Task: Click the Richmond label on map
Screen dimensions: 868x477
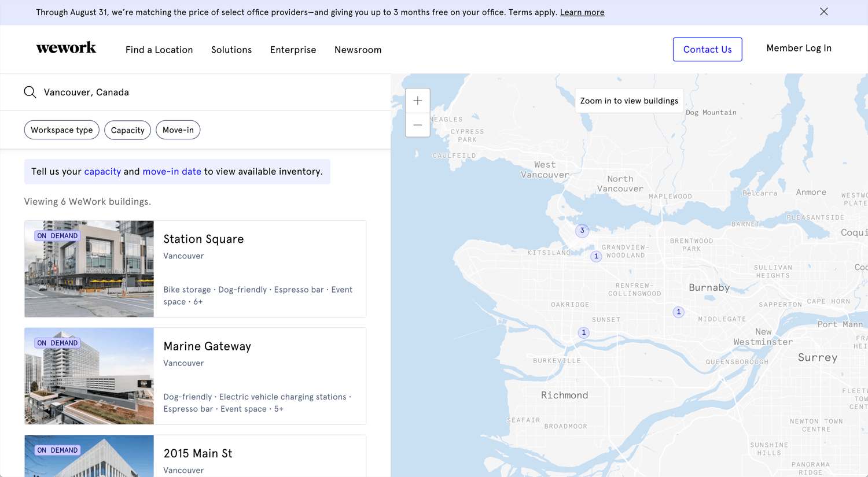Action: point(564,395)
